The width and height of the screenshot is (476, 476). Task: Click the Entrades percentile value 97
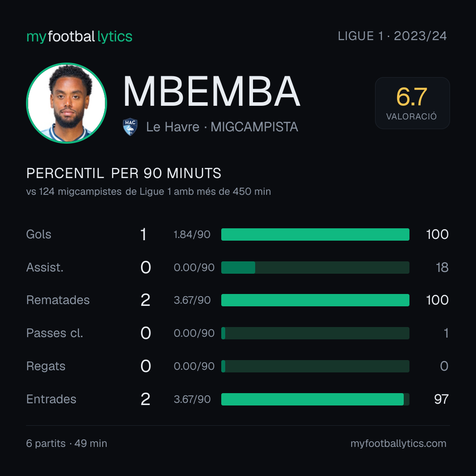point(441,399)
